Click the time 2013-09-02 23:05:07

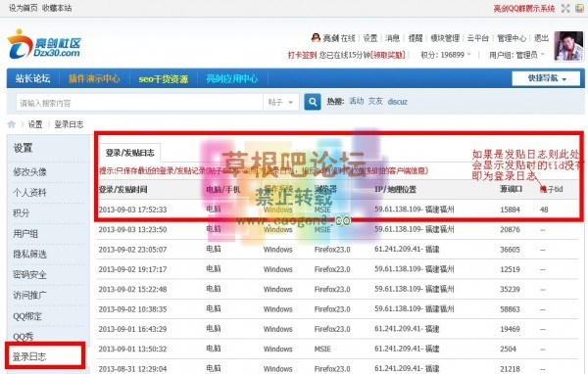[132, 250]
